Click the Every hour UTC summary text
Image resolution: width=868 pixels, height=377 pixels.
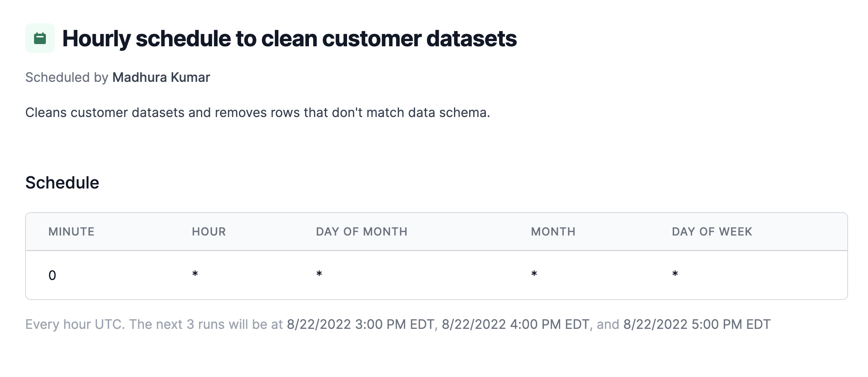[75, 324]
